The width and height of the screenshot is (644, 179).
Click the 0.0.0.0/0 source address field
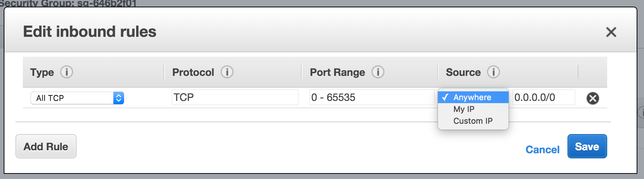coord(544,97)
